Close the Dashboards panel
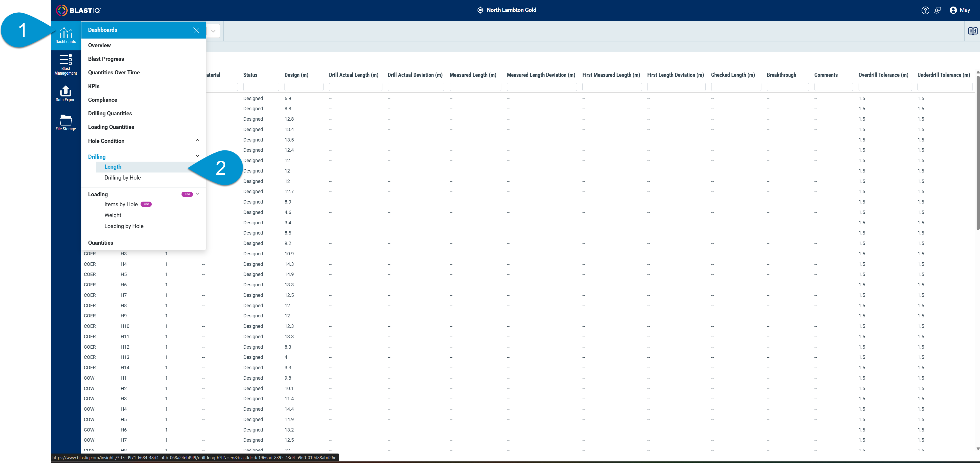 pos(196,30)
